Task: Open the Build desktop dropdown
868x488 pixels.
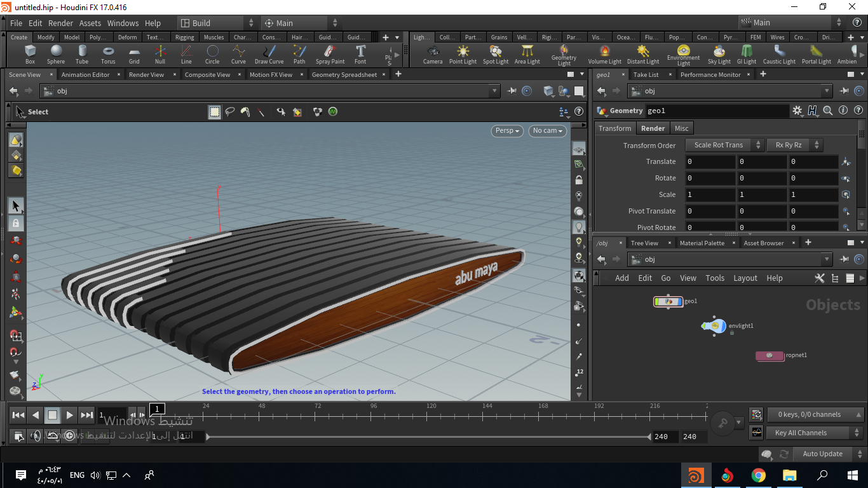Action: pos(217,23)
